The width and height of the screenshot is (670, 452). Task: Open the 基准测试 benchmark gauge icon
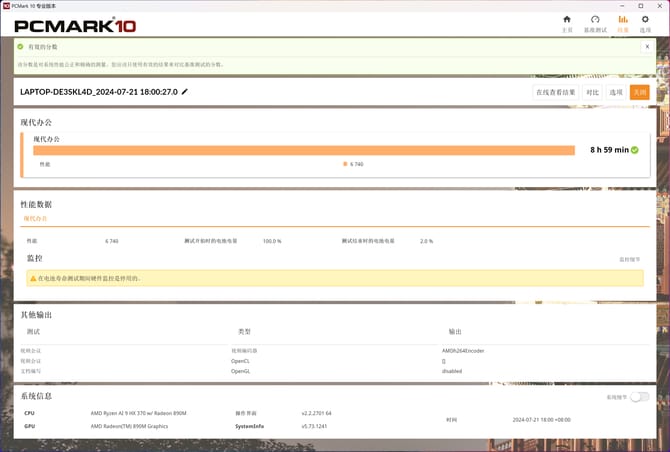595,23
